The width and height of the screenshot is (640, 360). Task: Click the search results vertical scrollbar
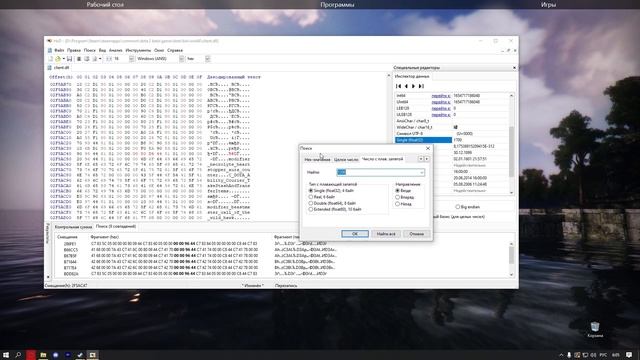click(x=511, y=259)
